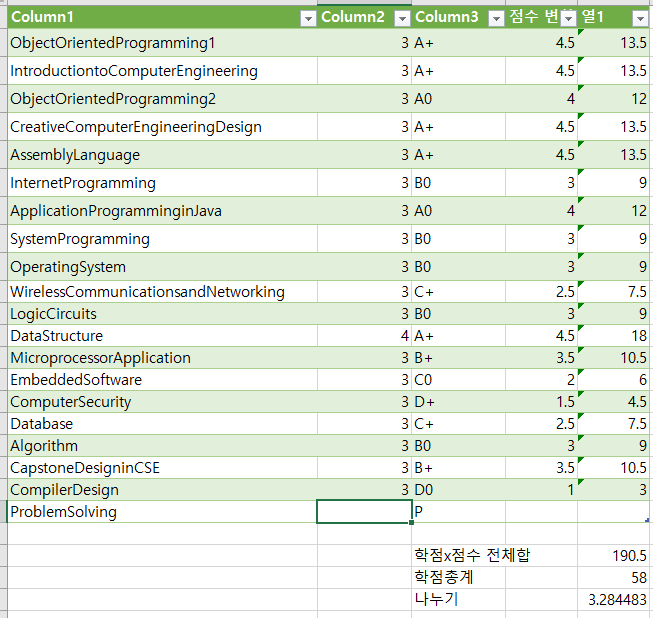
Task: Open the 열1 column filter dropdown
Action: (640, 18)
